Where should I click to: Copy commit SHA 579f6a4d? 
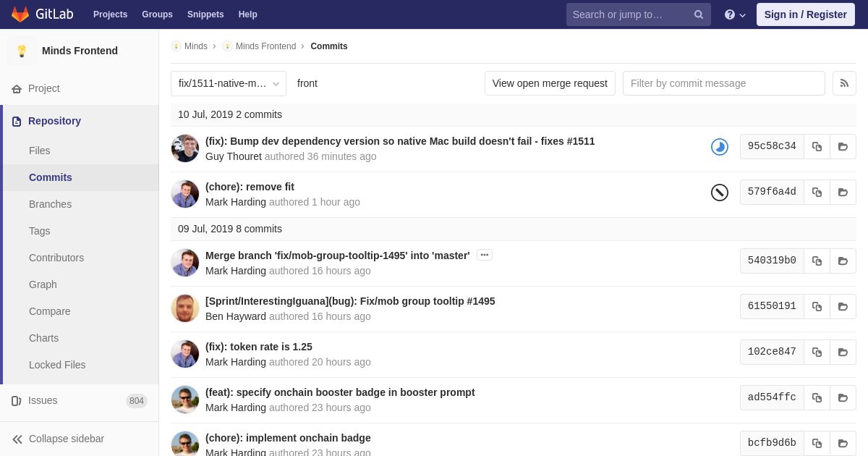pyautogui.click(x=817, y=192)
